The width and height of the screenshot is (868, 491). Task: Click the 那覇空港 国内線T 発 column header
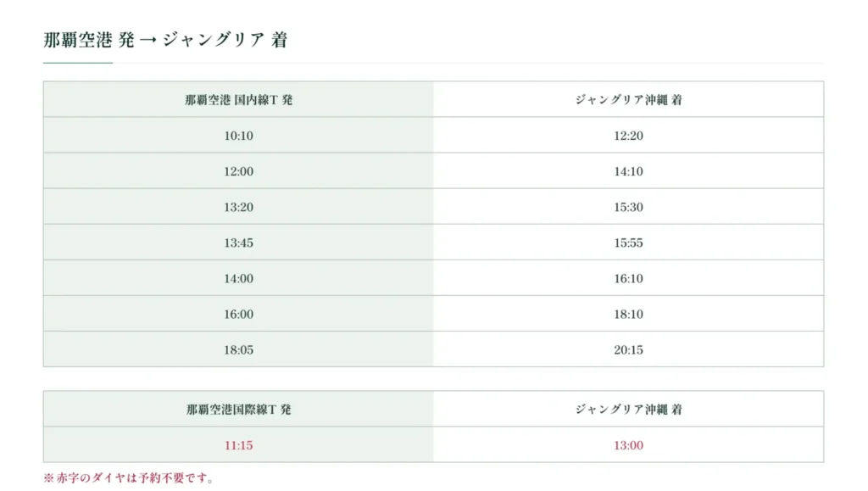pyautogui.click(x=238, y=99)
